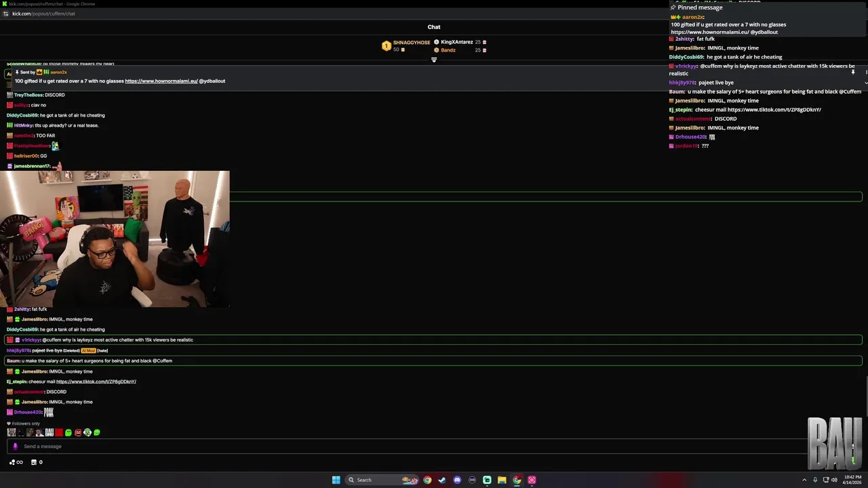The height and width of the screenshot is (488, 868).
Task: Click username v1rickyy in highlighted message
Action: pos(31,340)
